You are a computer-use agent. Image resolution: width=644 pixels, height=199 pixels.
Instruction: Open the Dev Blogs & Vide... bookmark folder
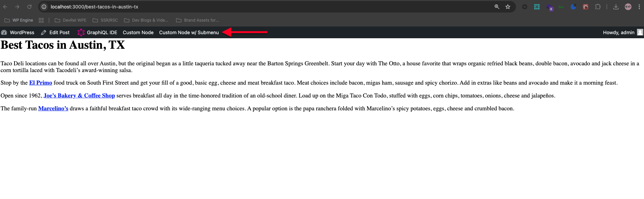(x=146, y=20)
